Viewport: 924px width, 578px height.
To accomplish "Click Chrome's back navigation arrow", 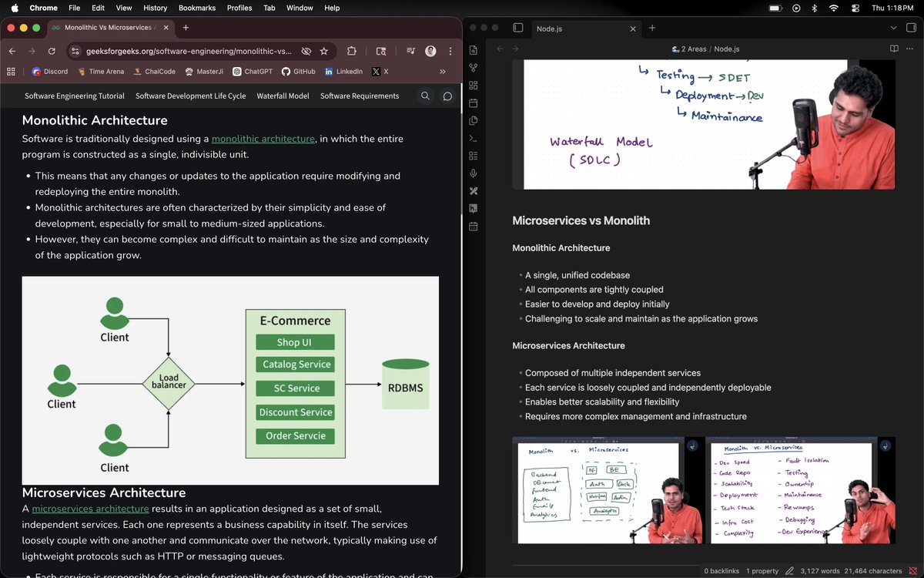I will point(12,51).
